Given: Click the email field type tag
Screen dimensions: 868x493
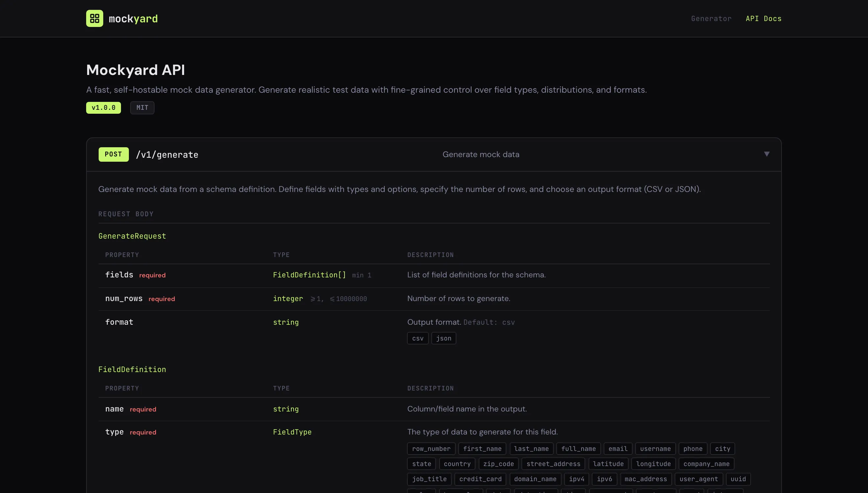Looking at the screenshot, I should [x=618, y=449].
